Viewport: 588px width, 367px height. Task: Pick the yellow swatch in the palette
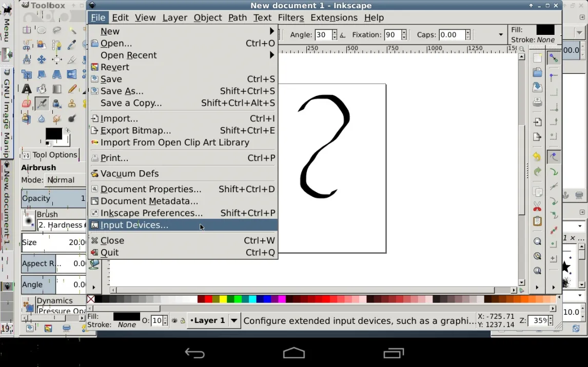coord(216,299)
